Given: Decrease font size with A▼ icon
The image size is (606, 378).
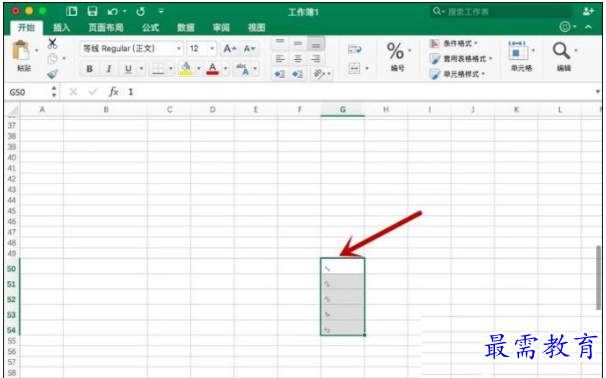Looking at the screenshot, I should coord(249,49).
